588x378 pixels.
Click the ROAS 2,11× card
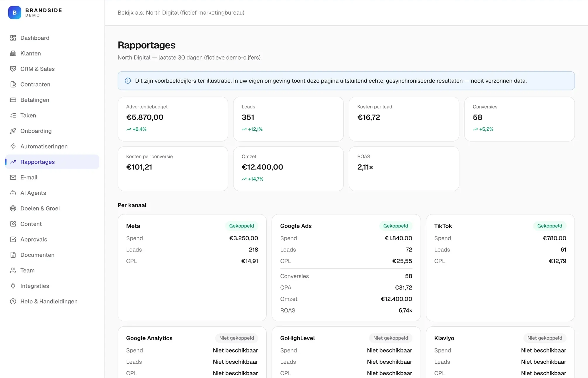pos(404,169)
